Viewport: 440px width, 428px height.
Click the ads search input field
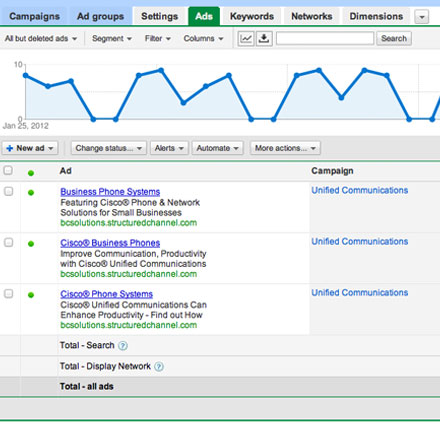[x=325, y=38]
